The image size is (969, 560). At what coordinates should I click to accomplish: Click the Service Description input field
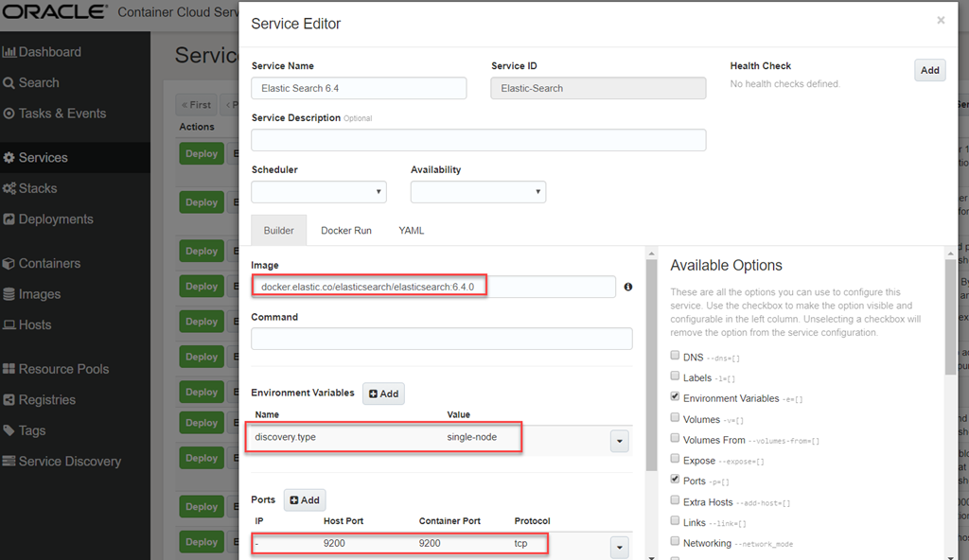click(x=478, y=140)
